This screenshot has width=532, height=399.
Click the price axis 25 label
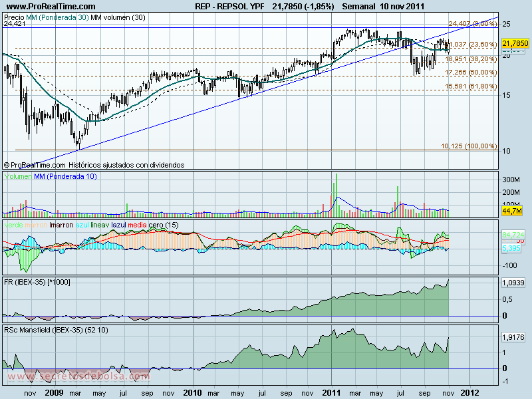click(506, 24)
